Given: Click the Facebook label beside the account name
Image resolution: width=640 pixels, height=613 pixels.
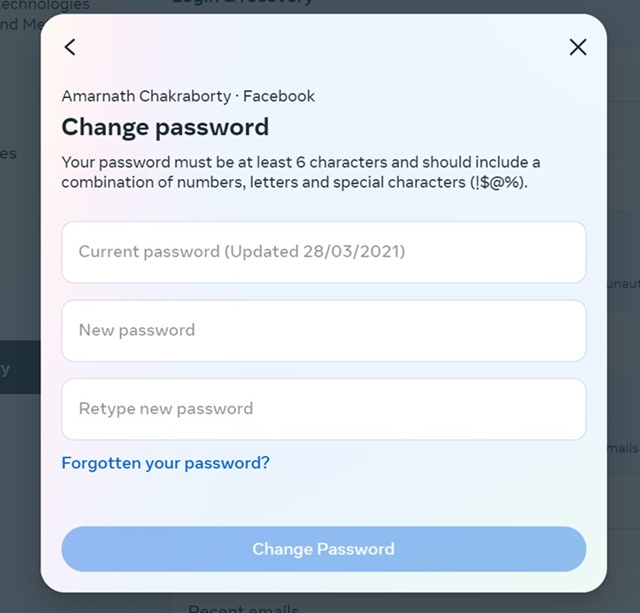Looking at the screenshot, I should click(279, 96).
